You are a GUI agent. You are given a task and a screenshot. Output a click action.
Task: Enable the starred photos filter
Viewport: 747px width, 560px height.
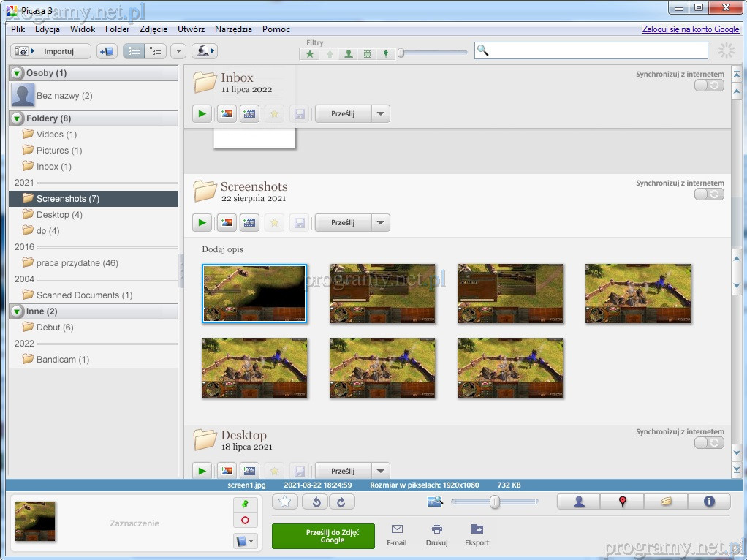(311, 54)
